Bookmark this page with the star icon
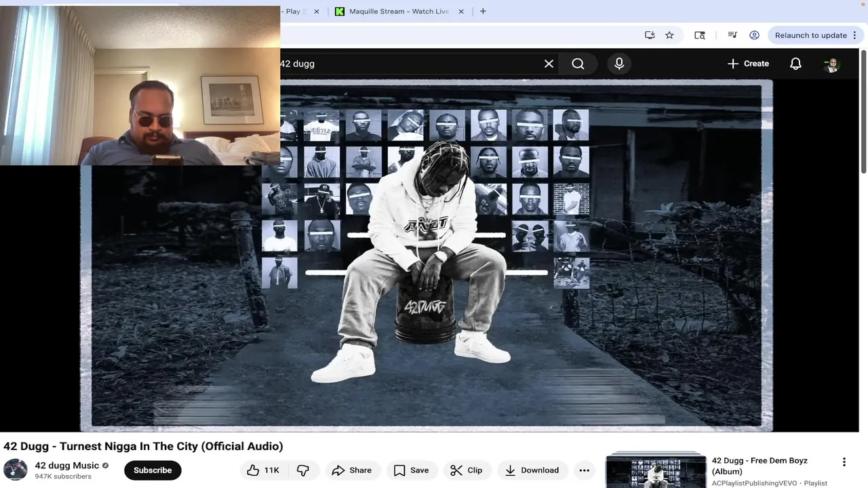The height and width of the screenshot is (488, 868). (x=669, y=35)
